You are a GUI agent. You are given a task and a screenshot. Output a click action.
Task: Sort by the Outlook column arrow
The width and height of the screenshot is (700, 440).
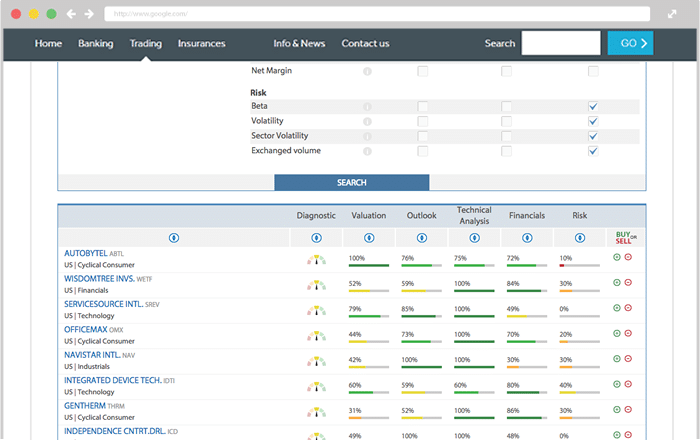coord(422,238)
